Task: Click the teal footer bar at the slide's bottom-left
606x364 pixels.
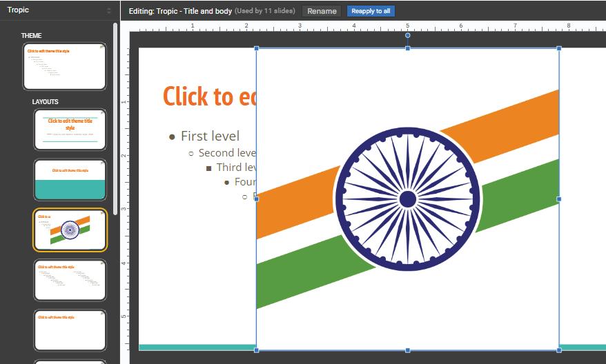Action: pos(197,347)
